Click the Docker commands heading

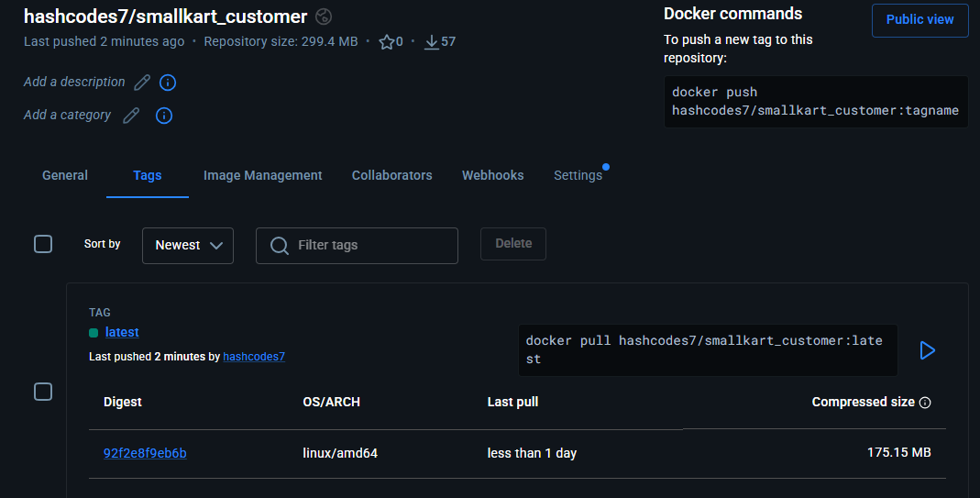[x=732, y=14]
